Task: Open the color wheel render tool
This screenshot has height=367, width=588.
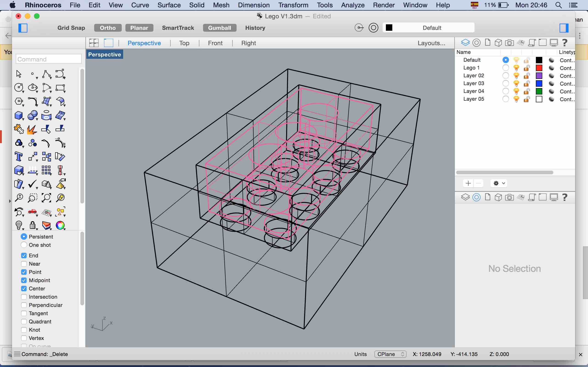Action: pos(60,225)
